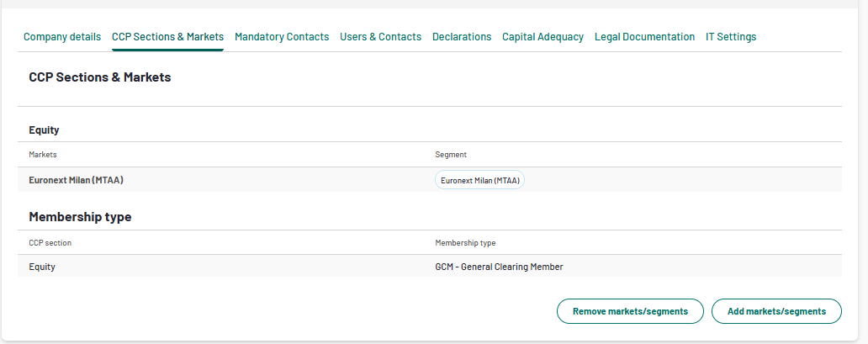This screenshot has width=868, height=344.
Task: Switch to Mandatory Contacts tab
Action: 282,36
